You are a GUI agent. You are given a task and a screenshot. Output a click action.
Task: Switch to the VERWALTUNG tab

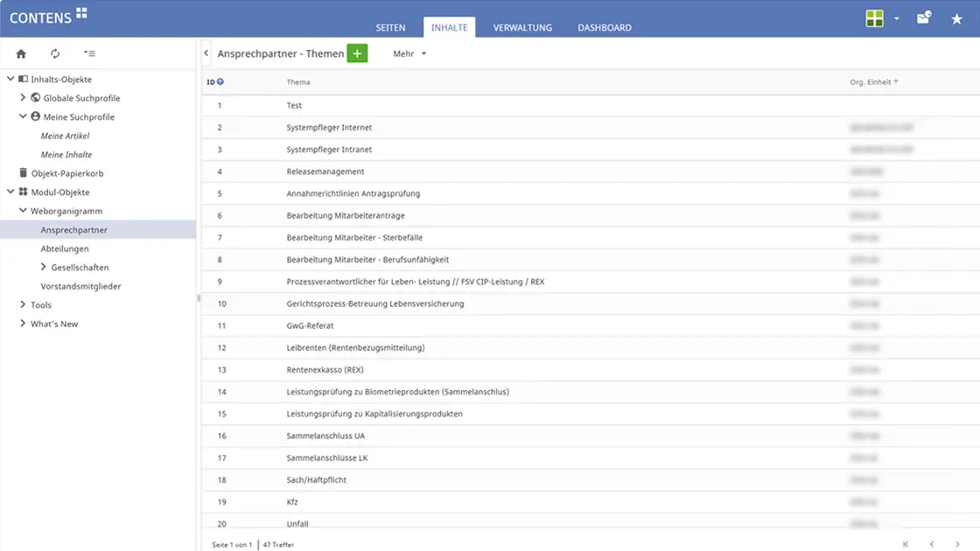coord(522,27)
